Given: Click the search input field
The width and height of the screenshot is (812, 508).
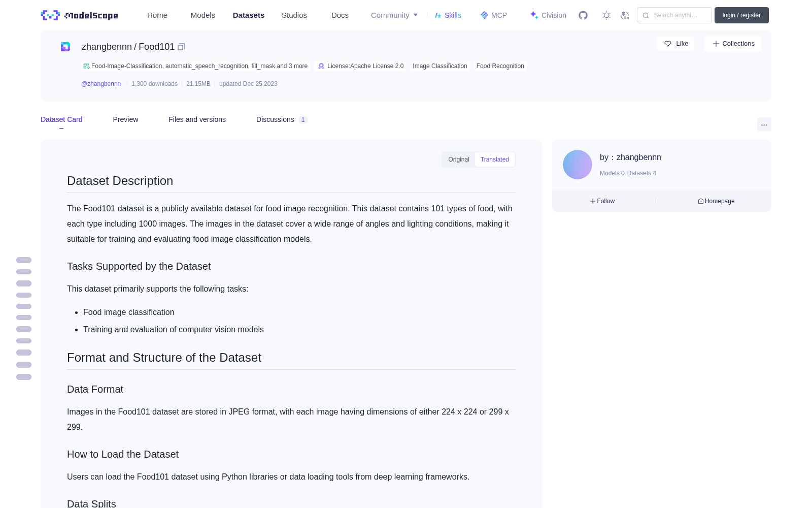Looking at the screenshot, I should tap(674, 15).
